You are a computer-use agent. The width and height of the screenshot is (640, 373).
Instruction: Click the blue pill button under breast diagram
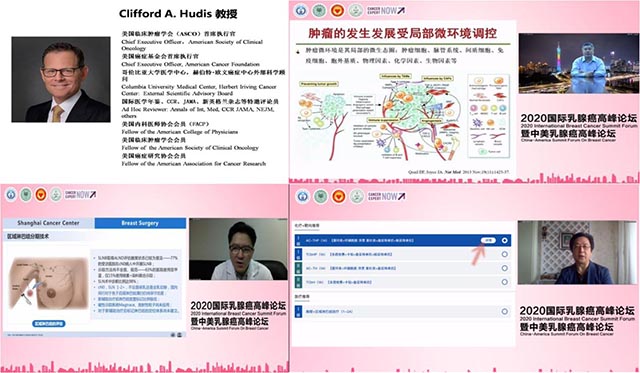(x=49, y=324)
